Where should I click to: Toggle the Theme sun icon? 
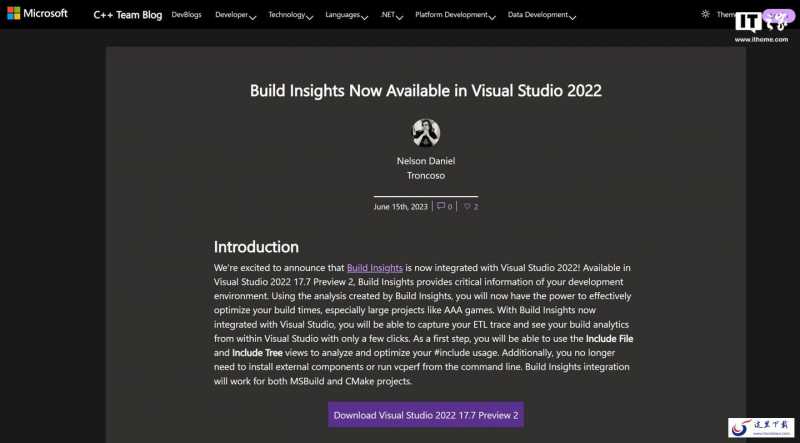pyautogui.click(x=705, y=14)
